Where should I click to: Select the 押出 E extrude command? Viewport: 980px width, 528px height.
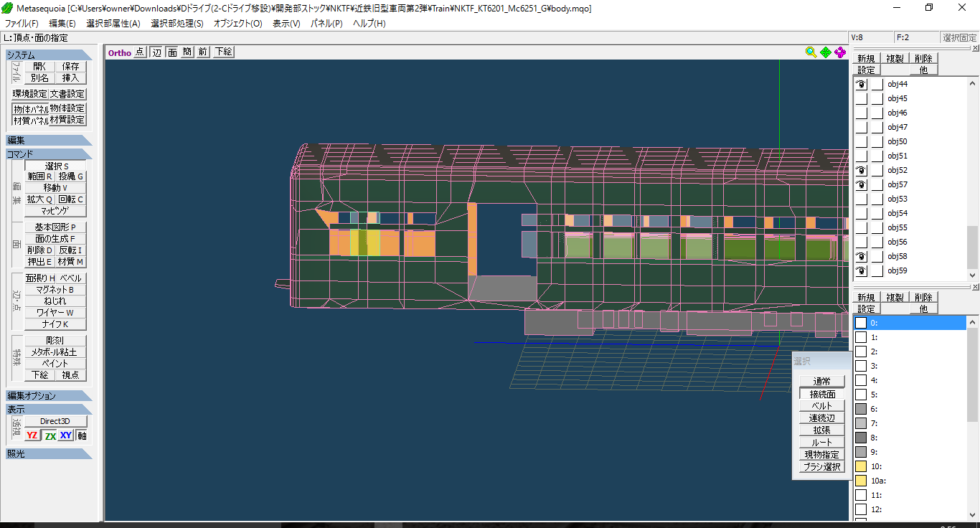tap(39, 262)
